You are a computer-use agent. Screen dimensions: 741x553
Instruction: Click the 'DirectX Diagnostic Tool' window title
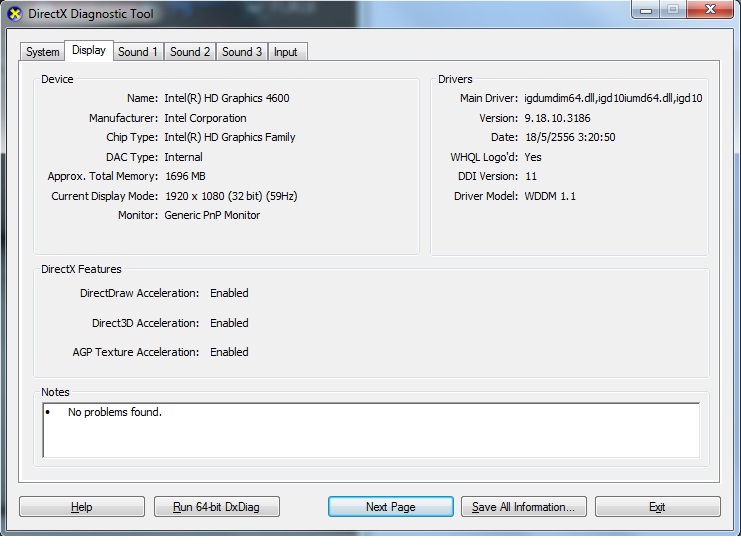tap(91, 14)
